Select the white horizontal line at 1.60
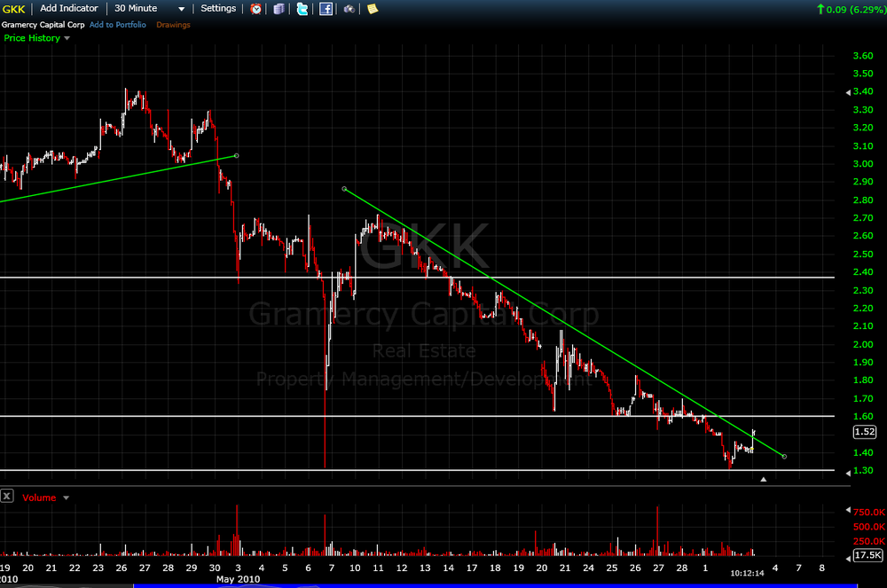The height and width of the screenshot is (588, 887). [418, 416]
